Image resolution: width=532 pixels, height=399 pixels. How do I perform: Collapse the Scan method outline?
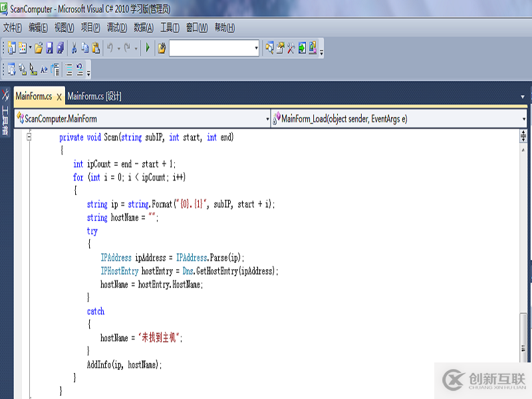(x=29, y=137)
